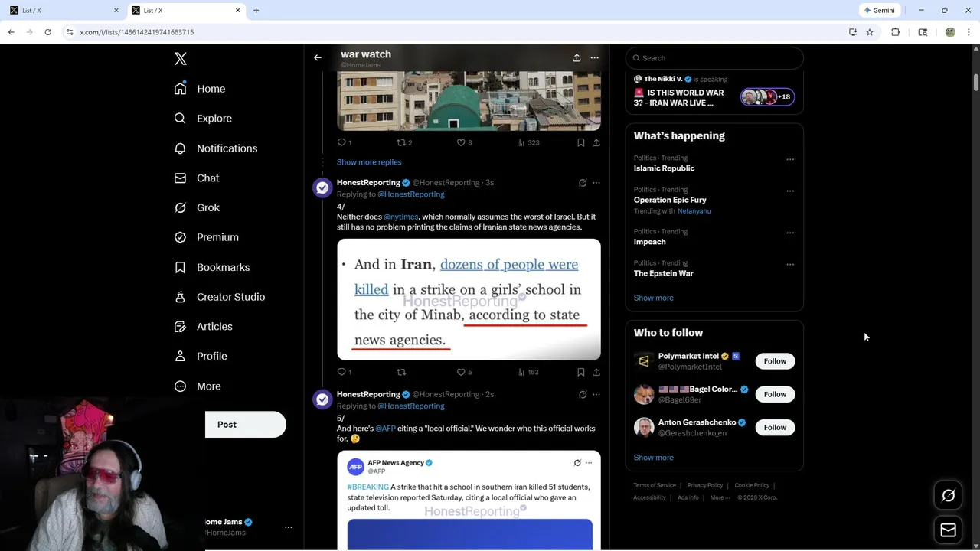The width and height of the screenshot is (980, 551).
Task: Open @nytimes mention link
Action: click(401, 217)
